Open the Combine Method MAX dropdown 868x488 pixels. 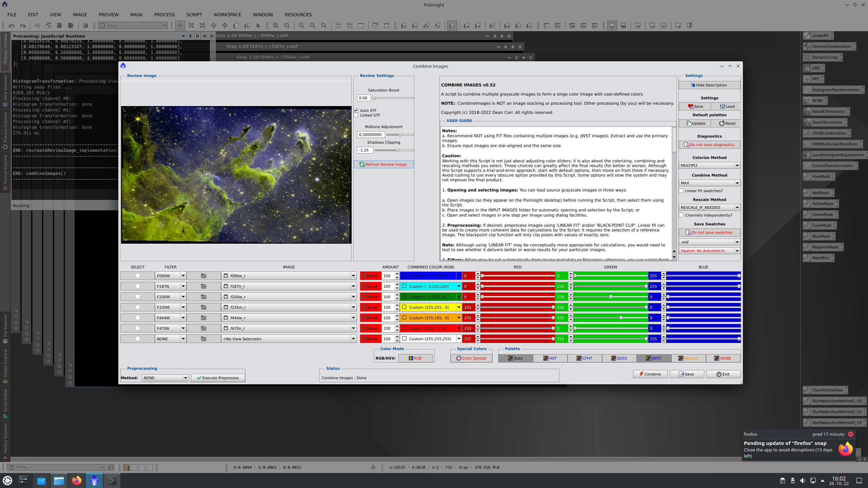710,183
